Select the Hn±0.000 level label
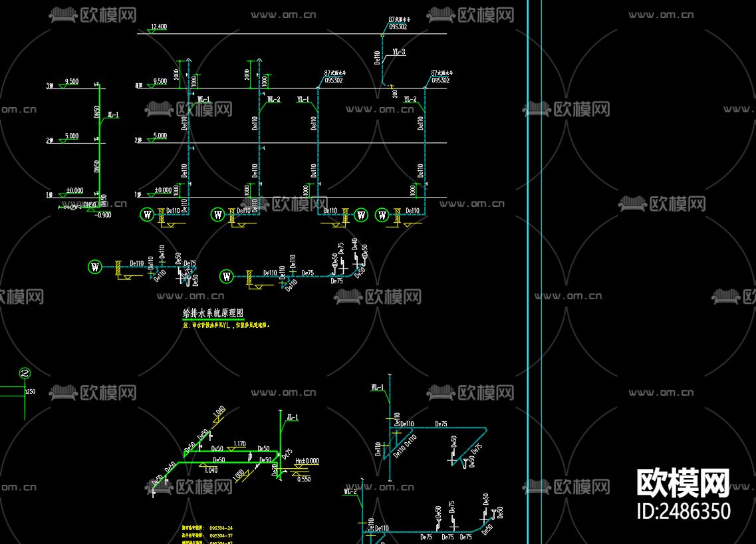 (x=307, y=461)
